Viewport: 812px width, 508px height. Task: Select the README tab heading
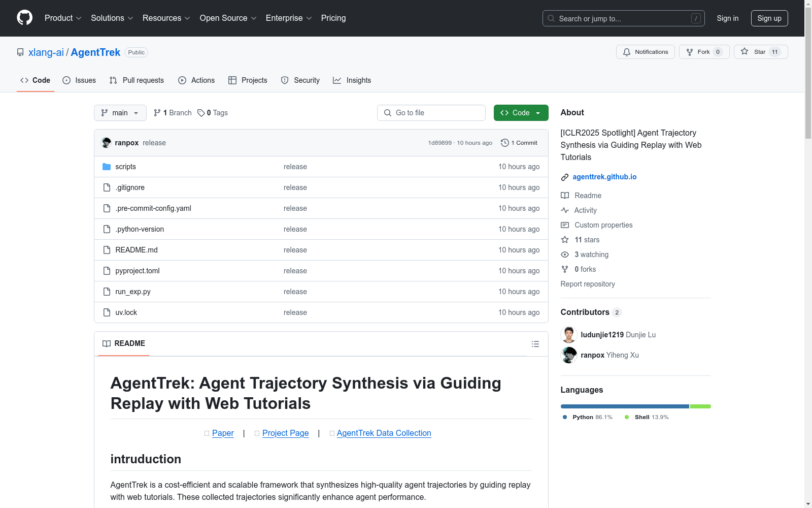pos(124,343)
